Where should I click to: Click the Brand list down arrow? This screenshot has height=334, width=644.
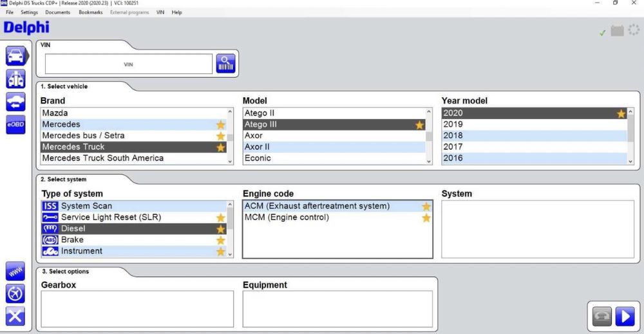[230, 162]
